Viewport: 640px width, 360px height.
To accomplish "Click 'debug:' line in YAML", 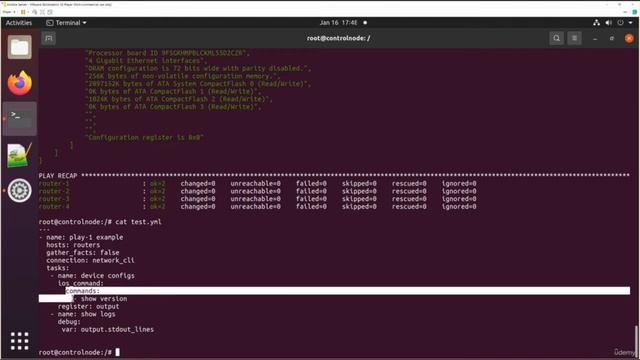I will click(x=69, y=322).
